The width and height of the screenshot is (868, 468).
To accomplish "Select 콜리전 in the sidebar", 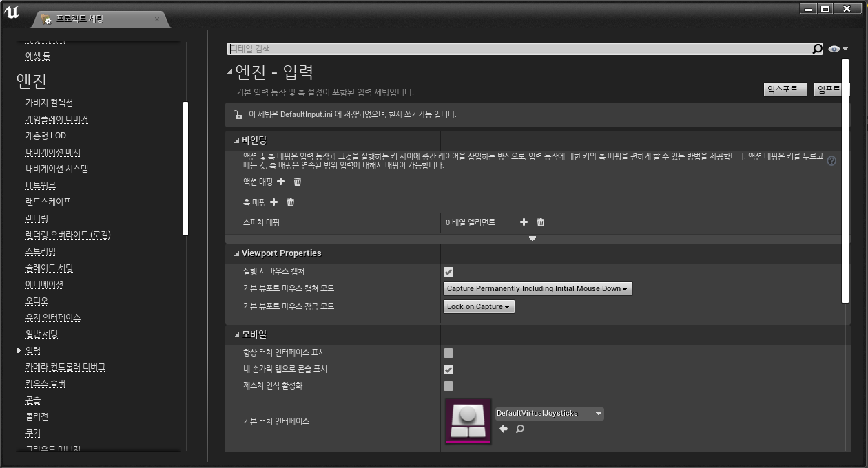I will pos(37,416).
